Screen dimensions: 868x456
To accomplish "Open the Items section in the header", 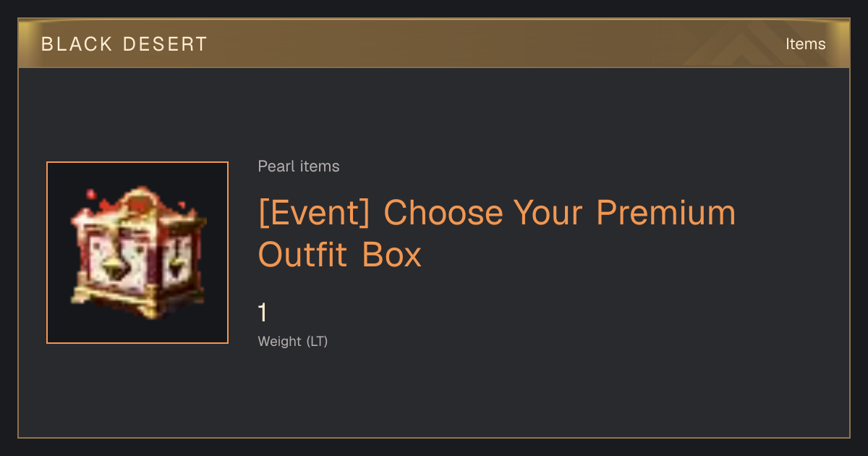I will [x=805, y=44].
